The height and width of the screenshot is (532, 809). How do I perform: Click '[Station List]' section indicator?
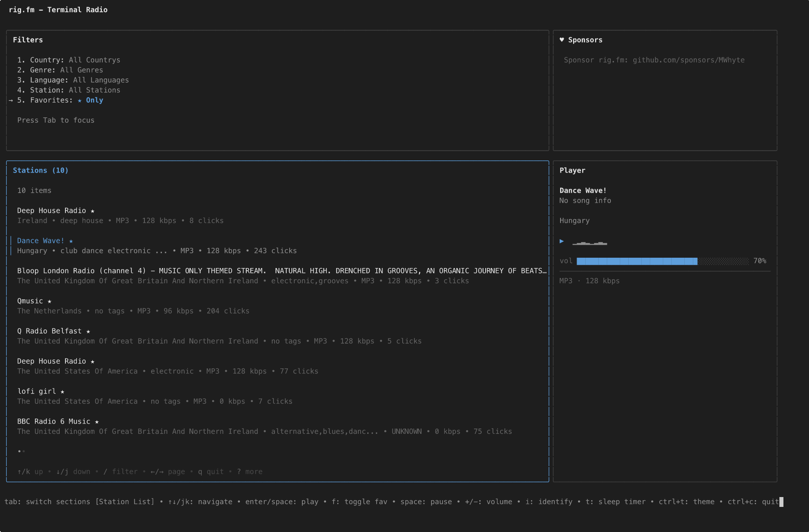[x=125, y=502]
